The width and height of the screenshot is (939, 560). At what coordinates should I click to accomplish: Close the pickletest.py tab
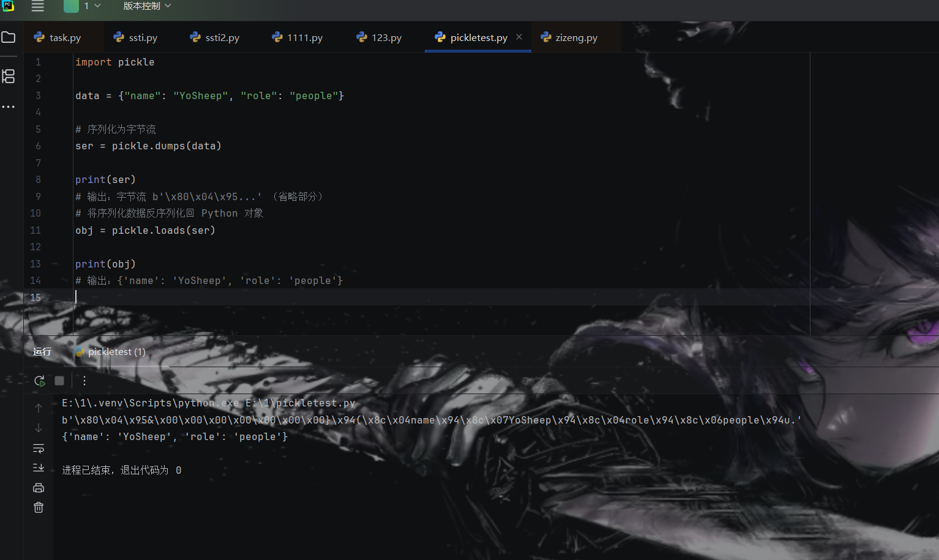coord(519,37)
